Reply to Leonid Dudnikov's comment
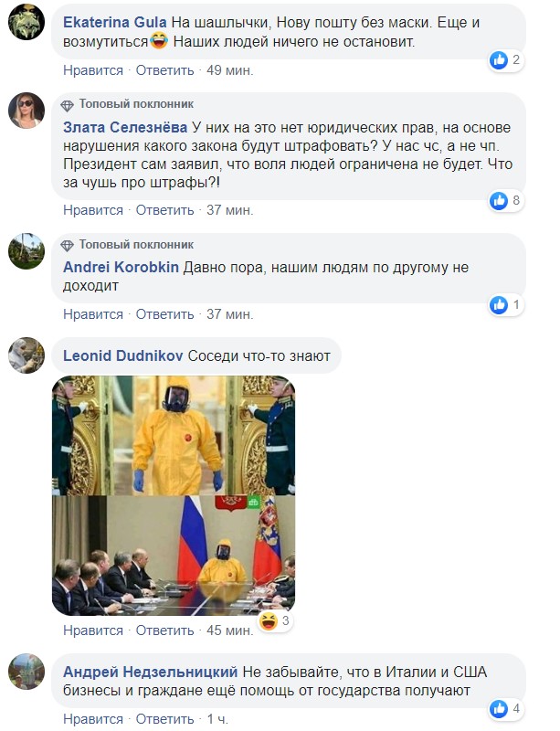 (164, 630)
